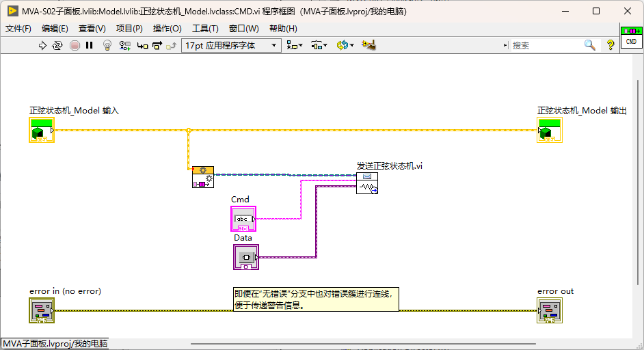
Task: Click the yellow comment note box
Action: pos(317,299)
